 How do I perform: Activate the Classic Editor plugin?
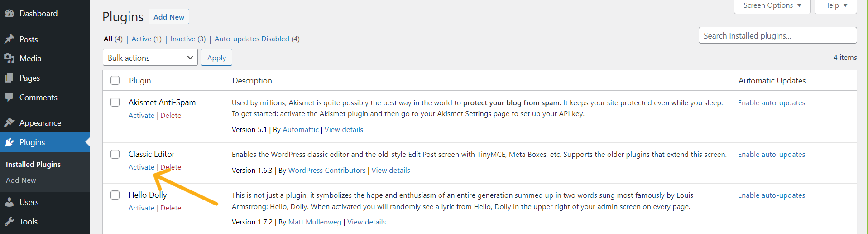tap(141, 167)
